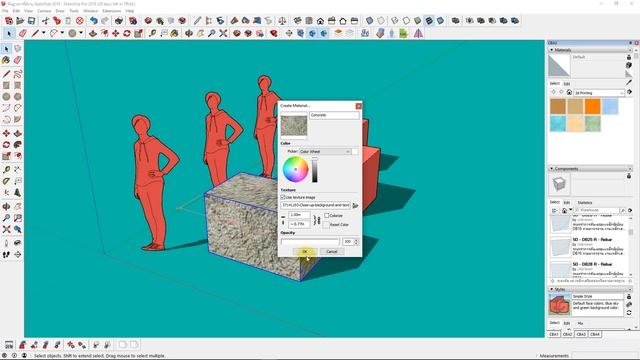Browse for texture file in Create Material dialog
Screen dimensions: 640x360
(355, 205)
